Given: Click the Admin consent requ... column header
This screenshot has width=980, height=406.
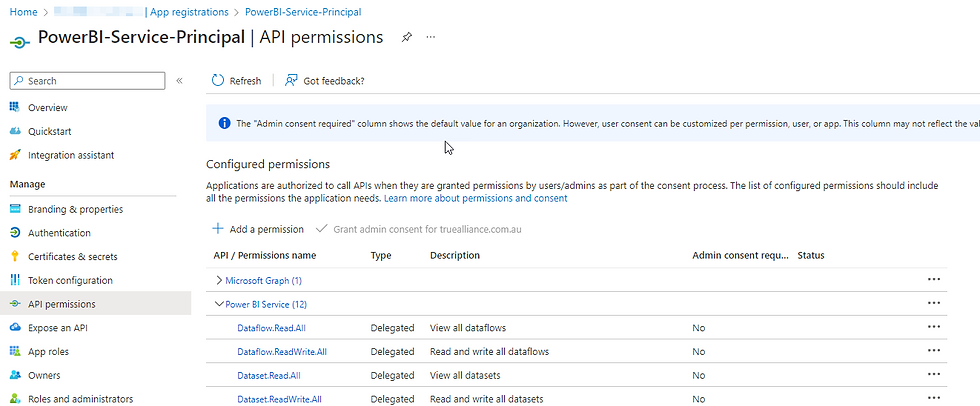Looking at the screenshot, I should coord(741,255).
